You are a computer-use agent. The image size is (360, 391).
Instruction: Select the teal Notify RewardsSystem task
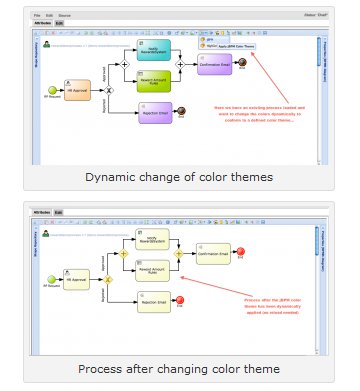(154, 50)
